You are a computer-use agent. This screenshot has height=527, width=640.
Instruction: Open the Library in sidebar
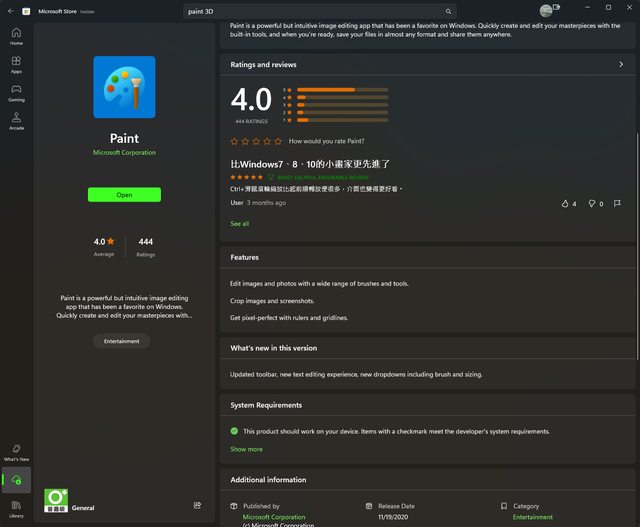16,507
